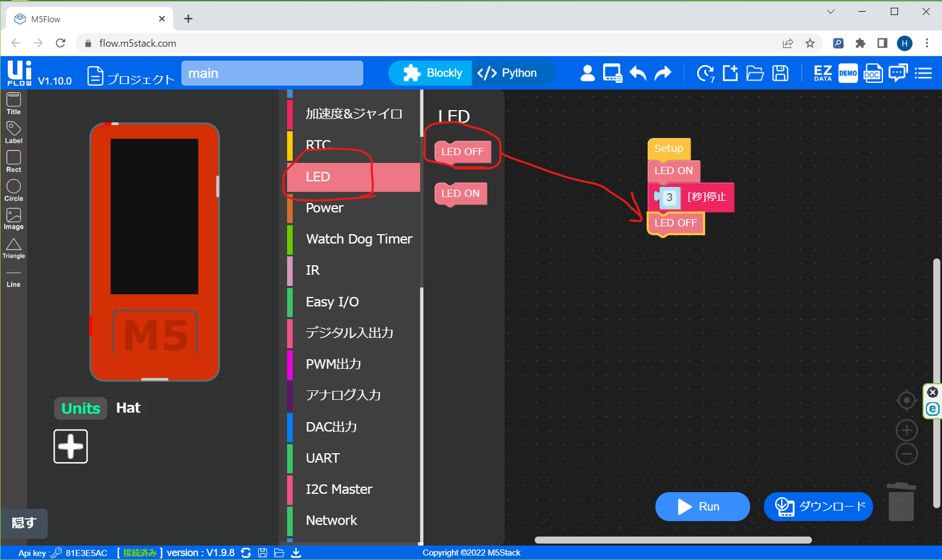Image resolution: width=942 pixels, height=560 pixels.
Task: Click the status bar open folder icon
Action: click(x=279, y=553)
